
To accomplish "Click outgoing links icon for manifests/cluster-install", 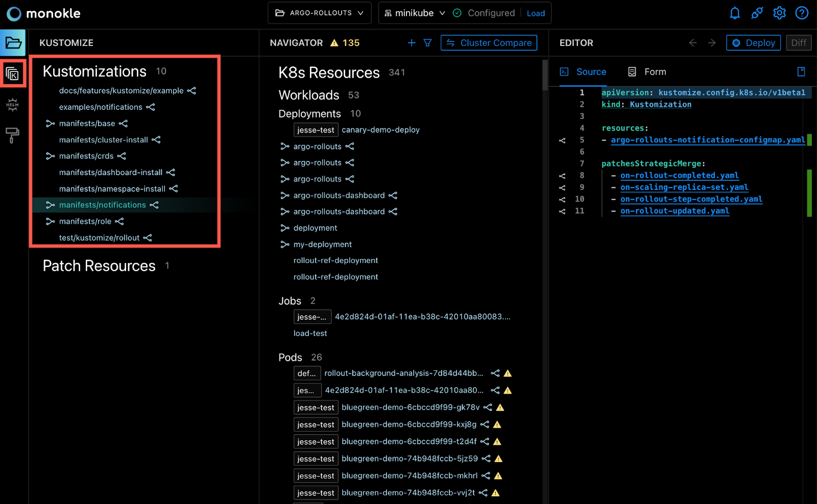I will (156, 140).
